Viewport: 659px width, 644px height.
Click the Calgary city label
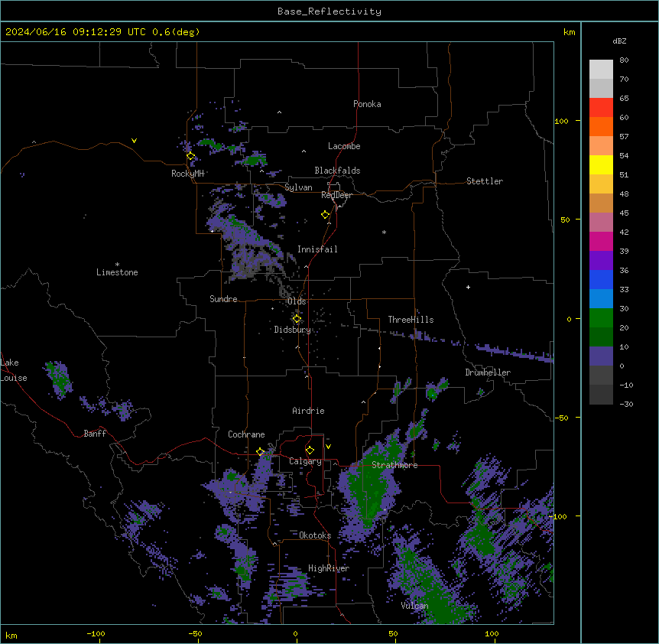(x=305, y=461)
